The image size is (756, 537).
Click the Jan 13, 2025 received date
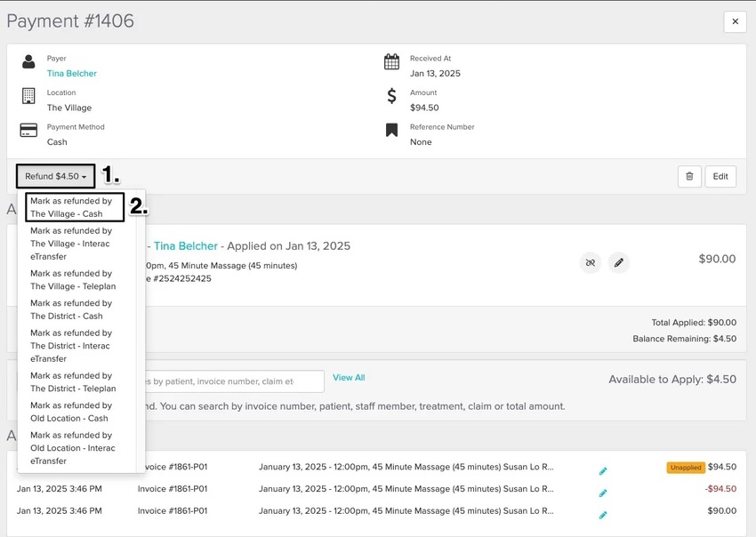click(x=435, y=73)
